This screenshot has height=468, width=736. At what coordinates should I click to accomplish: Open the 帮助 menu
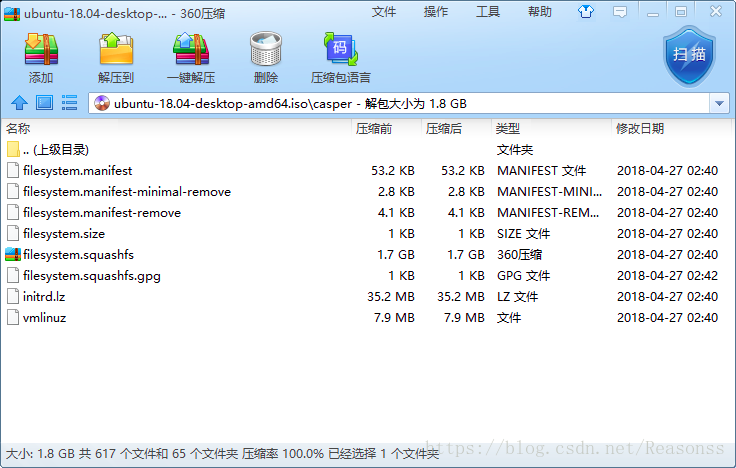[x=540, y=12]
